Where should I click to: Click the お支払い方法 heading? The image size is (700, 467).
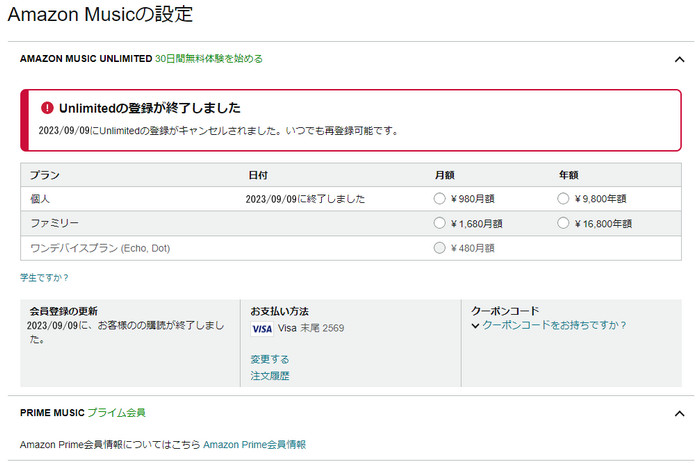(279, 311)
